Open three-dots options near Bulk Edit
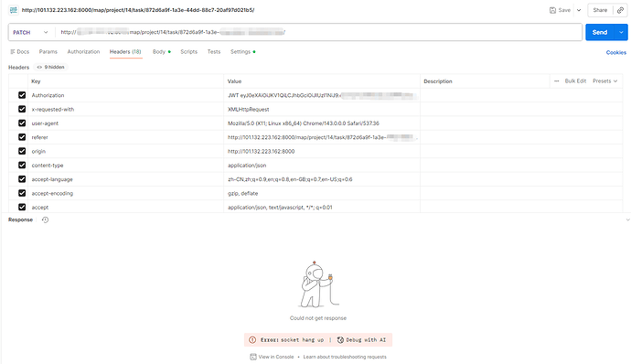631x364 pixels. 557,80
